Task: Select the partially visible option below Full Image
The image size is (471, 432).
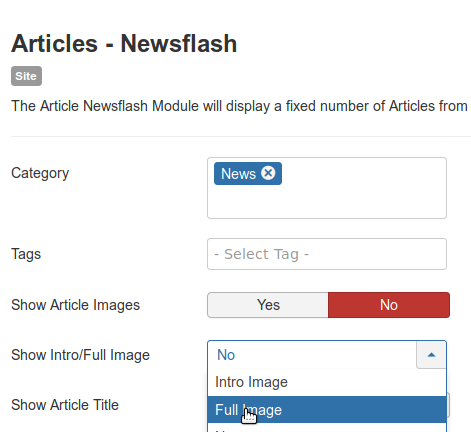Action: [327, 428]
